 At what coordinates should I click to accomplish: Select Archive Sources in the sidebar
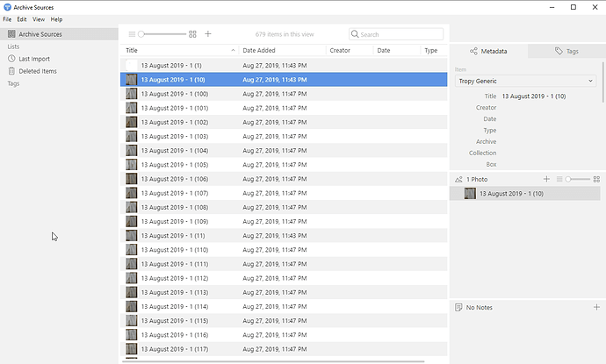[59, 34]
